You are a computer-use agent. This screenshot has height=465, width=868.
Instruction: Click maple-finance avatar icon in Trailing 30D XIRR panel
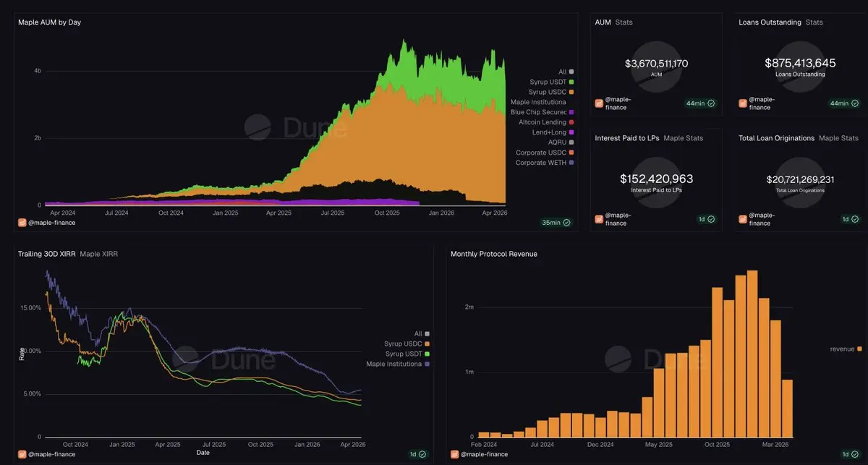point(22,454)
